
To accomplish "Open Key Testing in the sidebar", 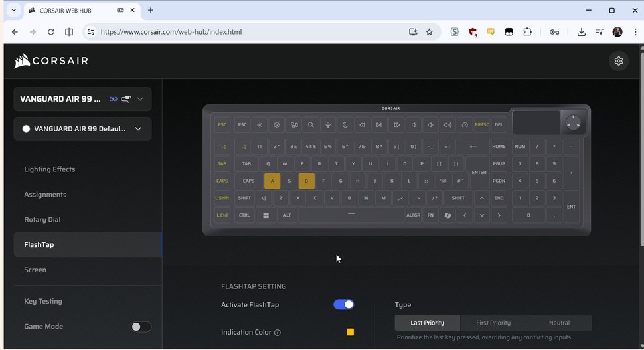I will point(43,301).
